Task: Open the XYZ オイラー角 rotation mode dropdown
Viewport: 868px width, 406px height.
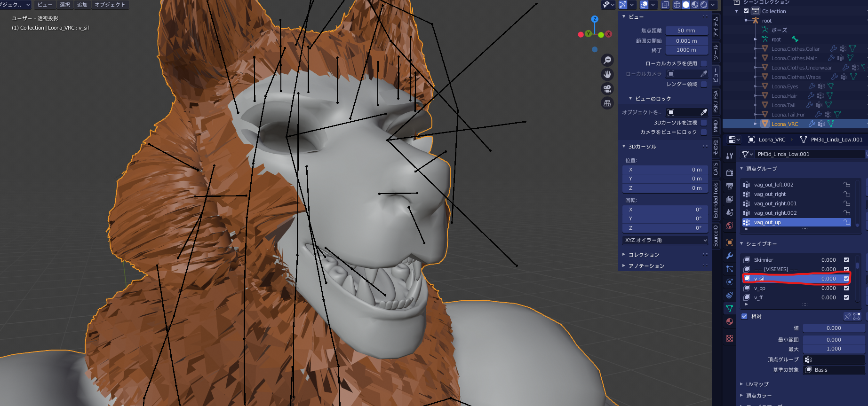Action: tap(665, 240)
